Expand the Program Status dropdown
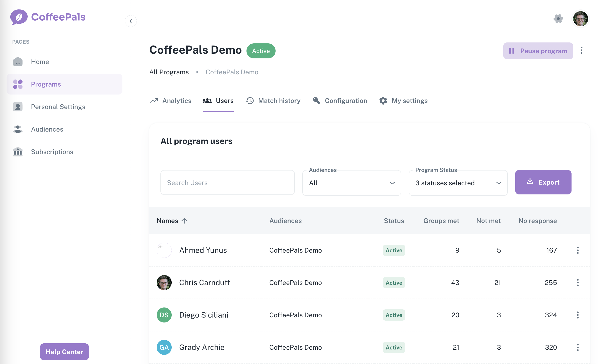Viewport: 606px width, 364px height. point(458,183)
